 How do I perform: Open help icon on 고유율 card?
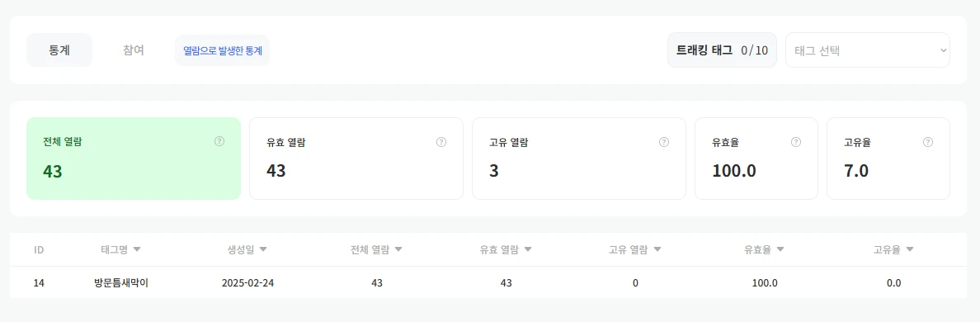pos(928,142)
